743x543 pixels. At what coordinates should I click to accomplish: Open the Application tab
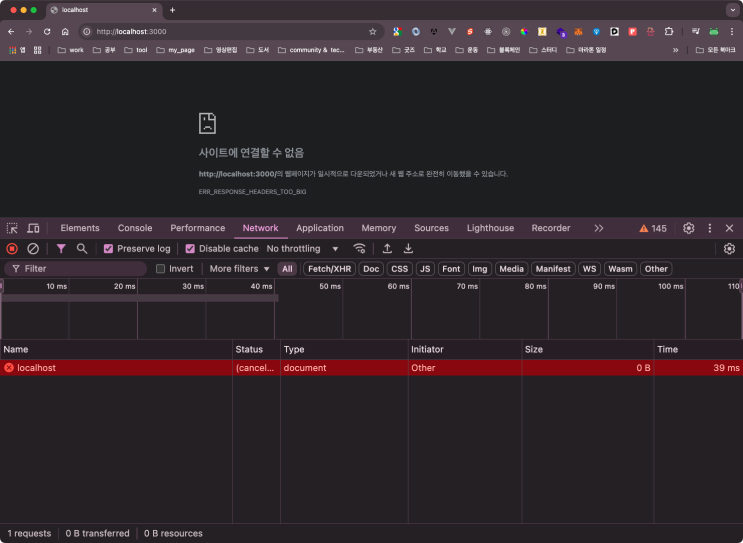click(319, 228)
